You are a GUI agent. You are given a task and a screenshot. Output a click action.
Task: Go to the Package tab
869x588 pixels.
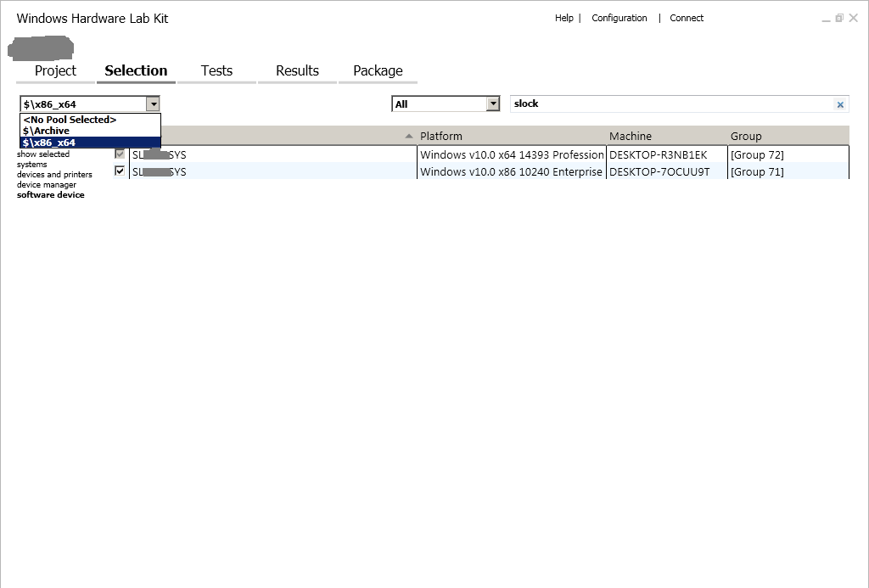coord(378,70)
